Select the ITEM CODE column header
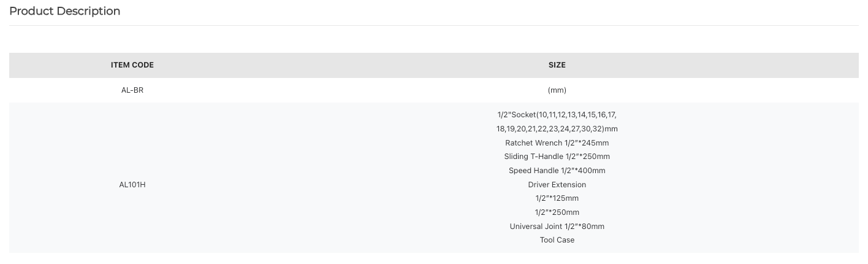Image resolution: width=868 pixels, height=264 pixels. click(132, 65)
